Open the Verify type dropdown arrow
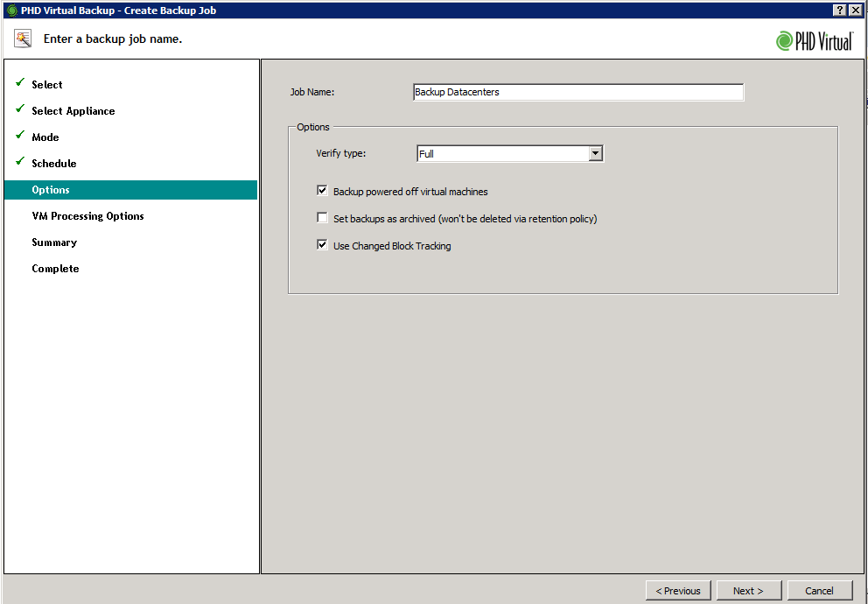The image size is (868, 604). 596,153
